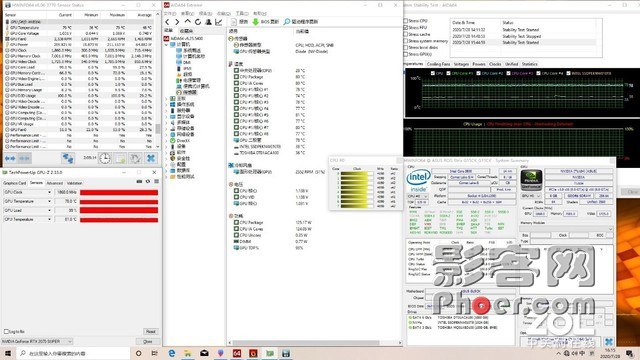Go forward in AIDA64 navigation toolbar
Image resolution: width=640 pixels, height=360 pixels.
point(177,22)
